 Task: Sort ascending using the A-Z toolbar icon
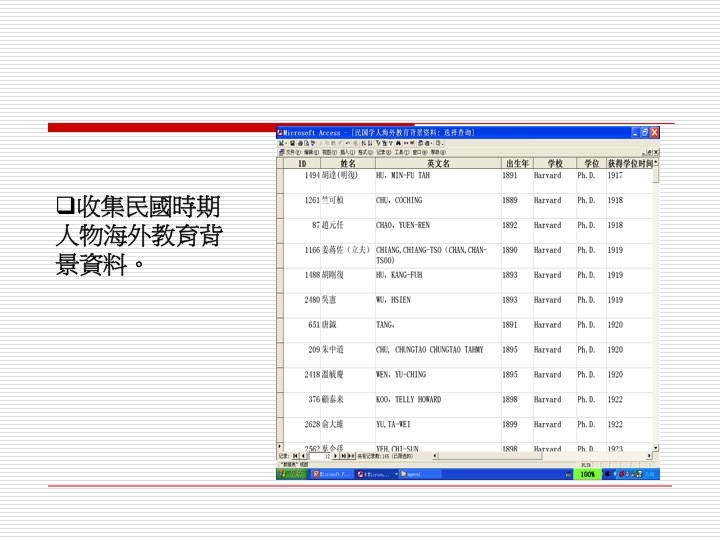pos(363,143)
